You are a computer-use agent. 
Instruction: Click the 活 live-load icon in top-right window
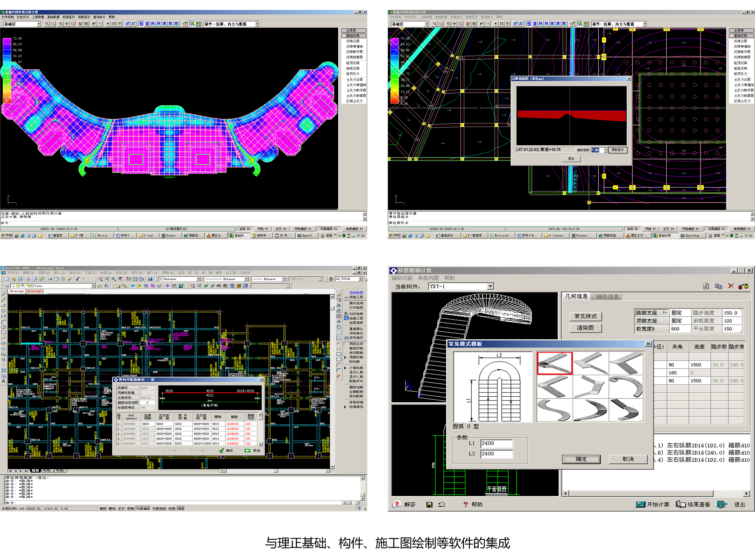click(x=535, y=24)
